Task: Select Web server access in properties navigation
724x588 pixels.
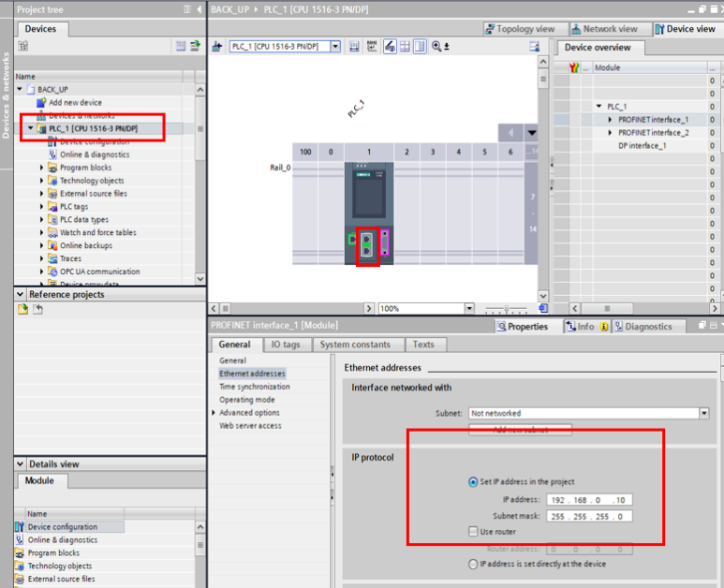Action: [x=250, y=425]
